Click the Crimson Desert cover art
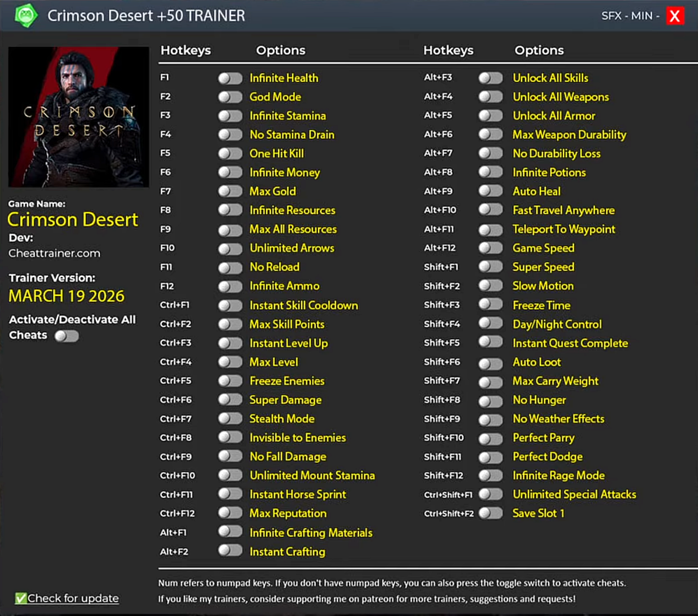The image size is (698, 616). [79, 117]
